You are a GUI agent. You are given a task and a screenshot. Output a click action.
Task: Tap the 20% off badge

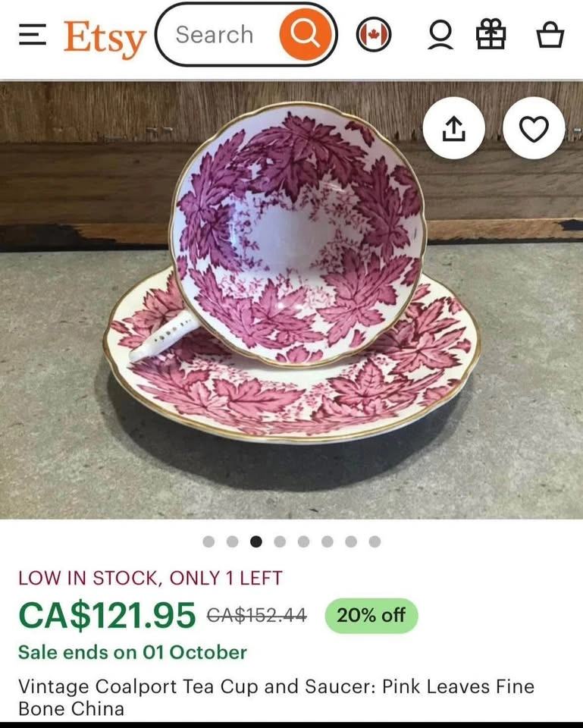371,615
